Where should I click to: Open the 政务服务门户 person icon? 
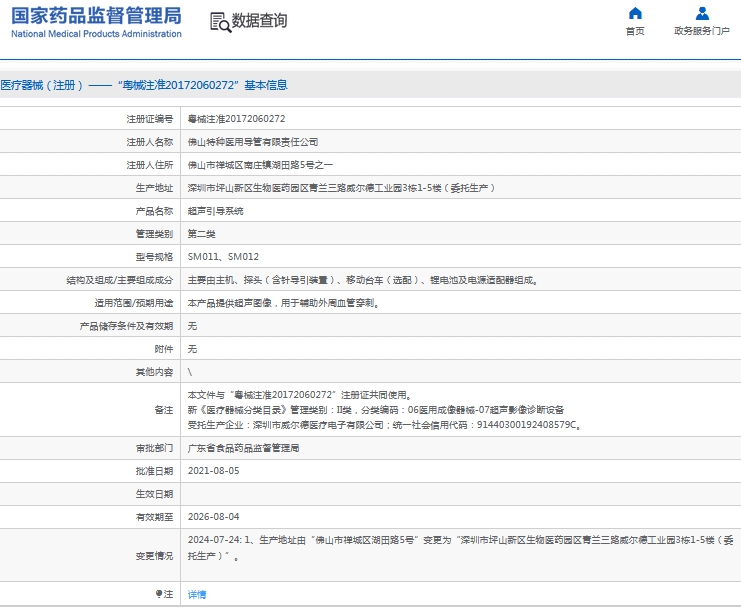(x=702, y=14)
